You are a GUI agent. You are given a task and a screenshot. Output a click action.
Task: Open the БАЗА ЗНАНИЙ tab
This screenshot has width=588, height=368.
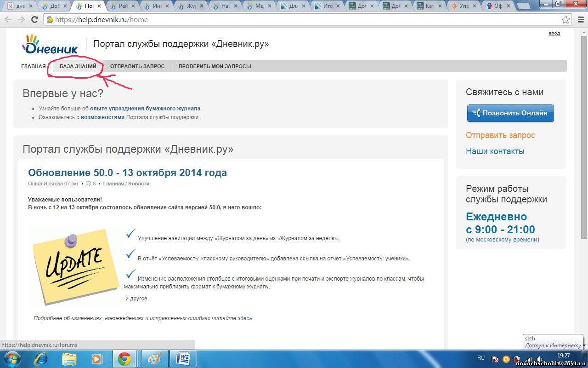click(78, 66)
